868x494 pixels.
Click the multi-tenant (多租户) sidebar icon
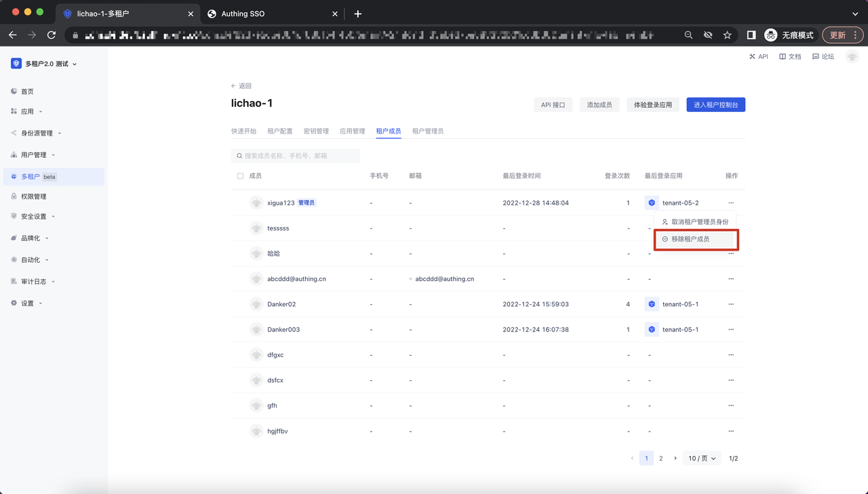pos(14,177)
